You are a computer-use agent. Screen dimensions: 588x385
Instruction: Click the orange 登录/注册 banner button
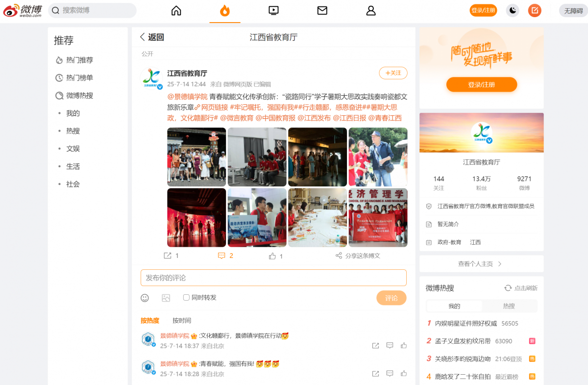click(482, 84)
